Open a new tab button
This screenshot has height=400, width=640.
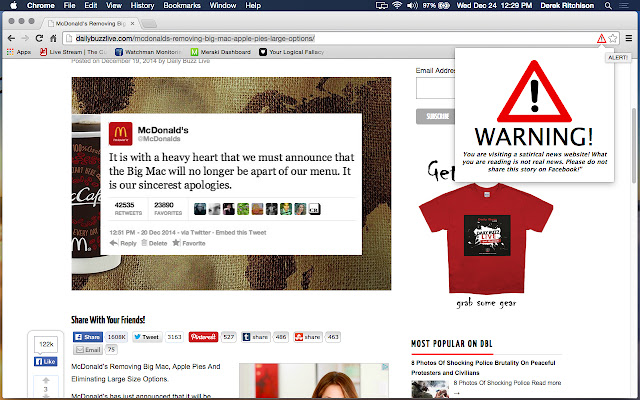149,24
